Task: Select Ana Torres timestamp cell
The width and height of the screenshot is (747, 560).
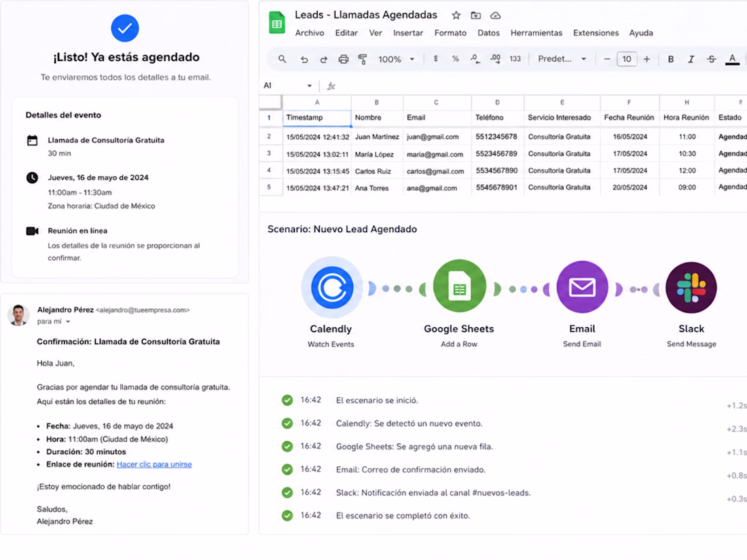Action: [x=317, y=187]
